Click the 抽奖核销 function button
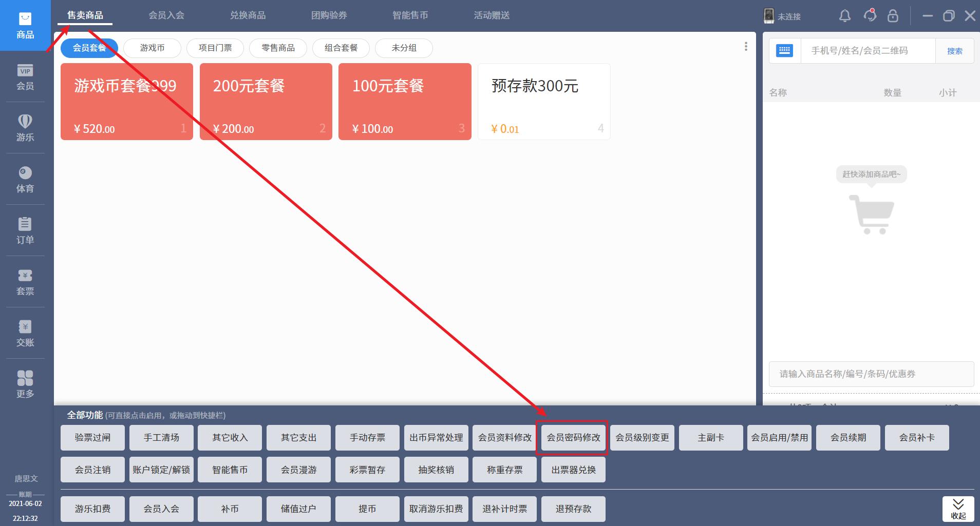Screen dimensions: 980x526 [x=436, y=470]
